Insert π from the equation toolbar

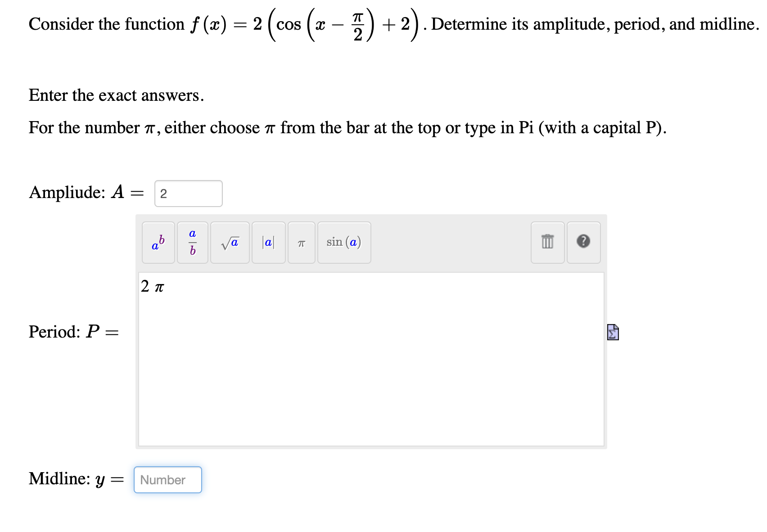click(x=301, y=243)
